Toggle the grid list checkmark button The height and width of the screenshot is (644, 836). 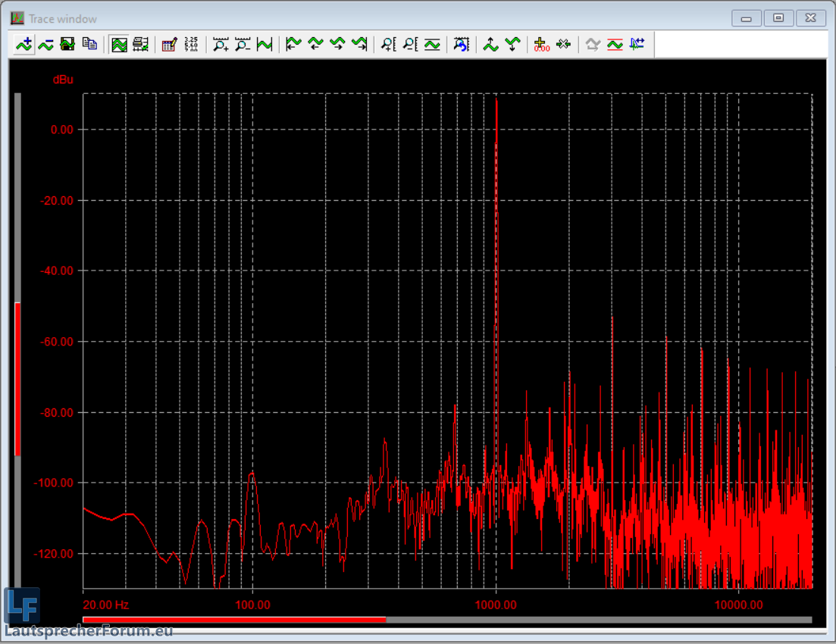pyautogui.click(x=140, y=45)
